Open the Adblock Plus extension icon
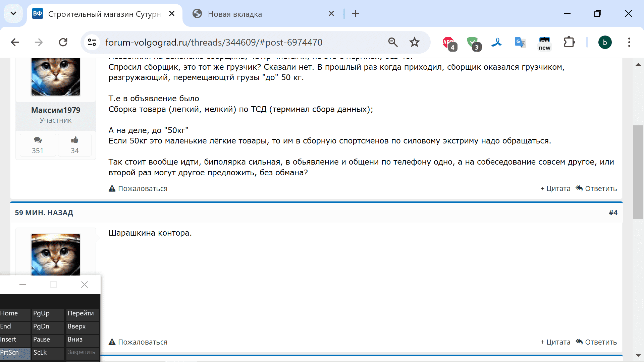644x362 pixels. [x=448, y=43]
